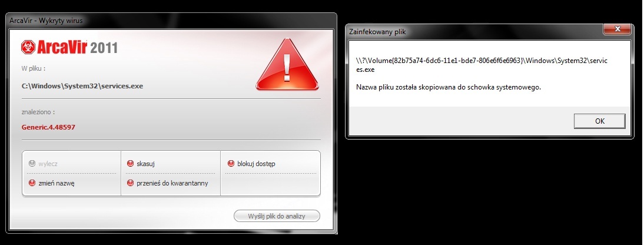Close the Zainfekowany plik dialog

617,29
